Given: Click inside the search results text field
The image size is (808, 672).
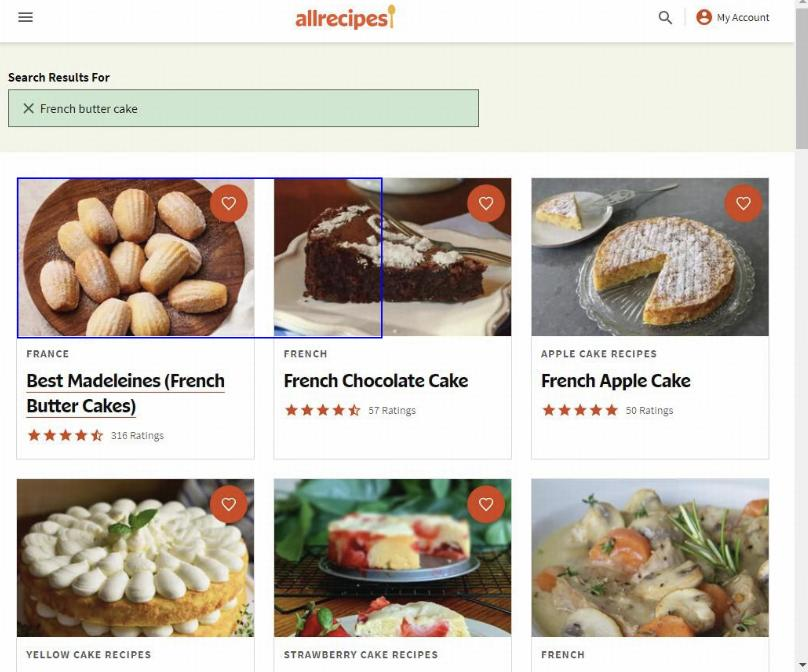Looking at the screenshot, I should [243, 108].
